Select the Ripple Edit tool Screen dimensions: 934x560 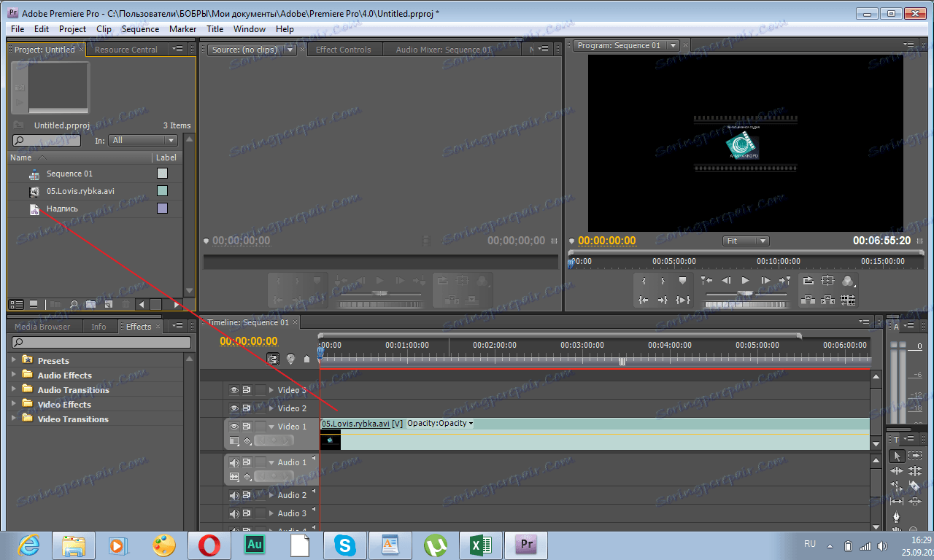(x=897, y=471)
